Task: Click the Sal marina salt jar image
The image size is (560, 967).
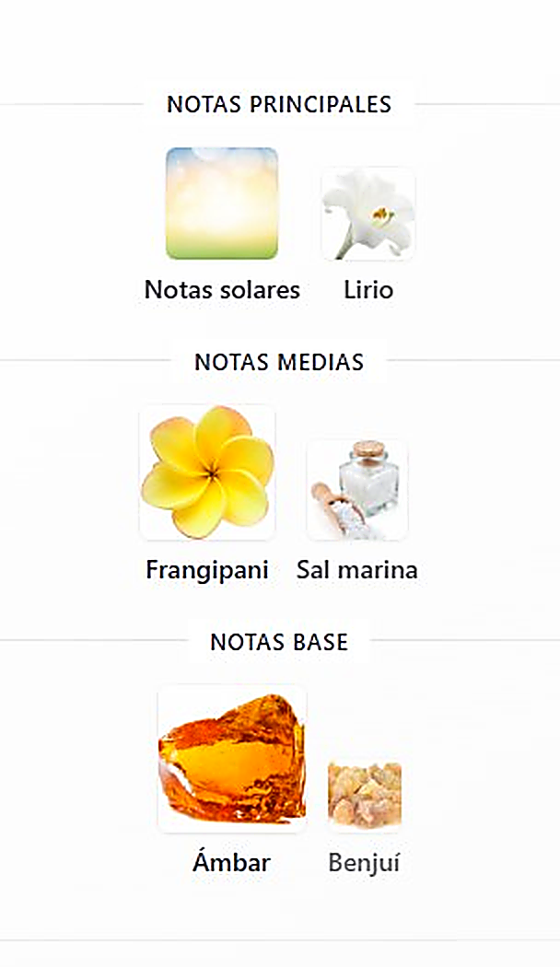Action: [357, 490]
